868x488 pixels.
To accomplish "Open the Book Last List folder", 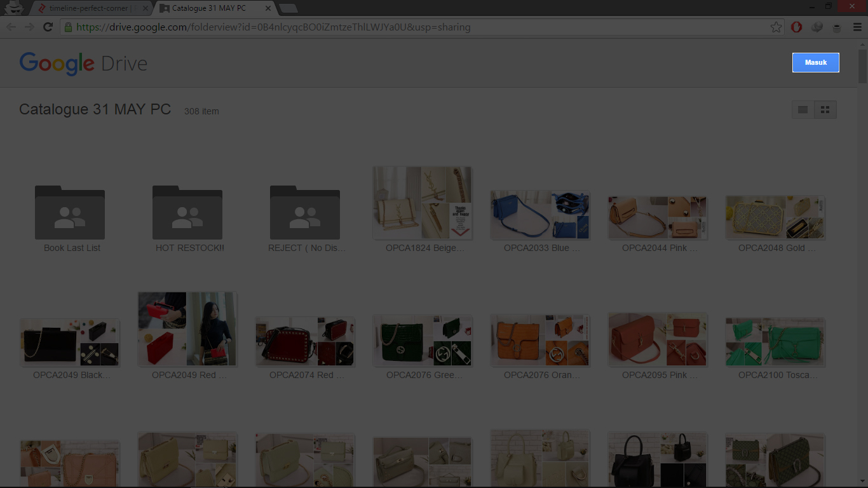I will pyautogui.click(x=70, y=213).
